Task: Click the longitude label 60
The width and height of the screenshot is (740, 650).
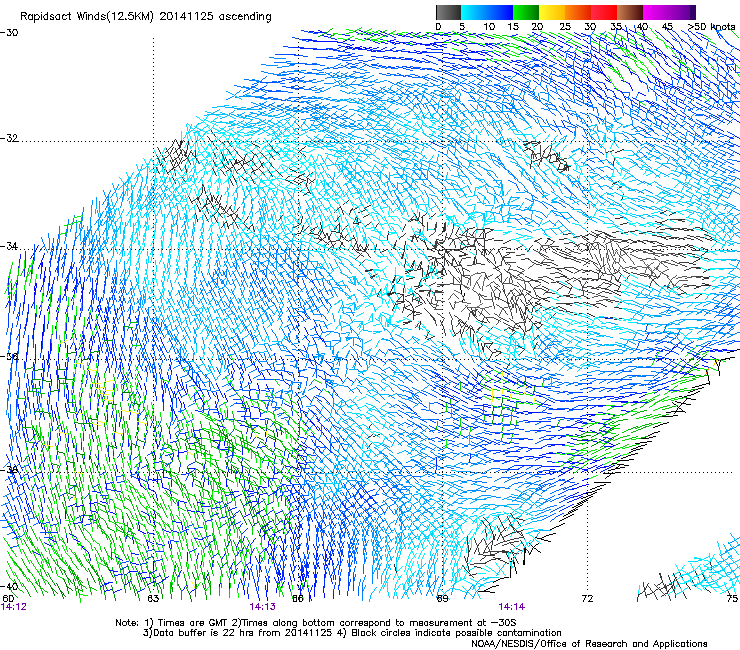Action: (8, 599)
